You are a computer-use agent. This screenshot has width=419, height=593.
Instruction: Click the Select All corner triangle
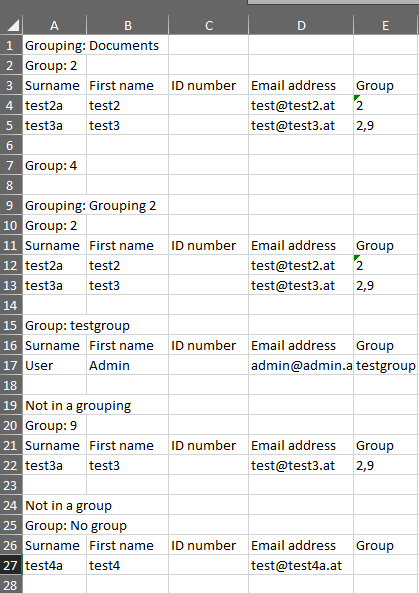coord(11,25)
